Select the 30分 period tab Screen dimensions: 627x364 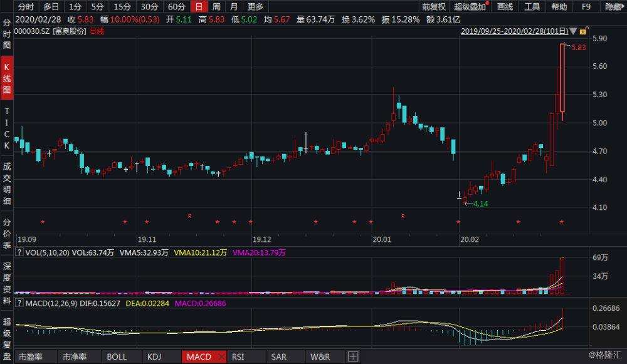tap(149, 6)
